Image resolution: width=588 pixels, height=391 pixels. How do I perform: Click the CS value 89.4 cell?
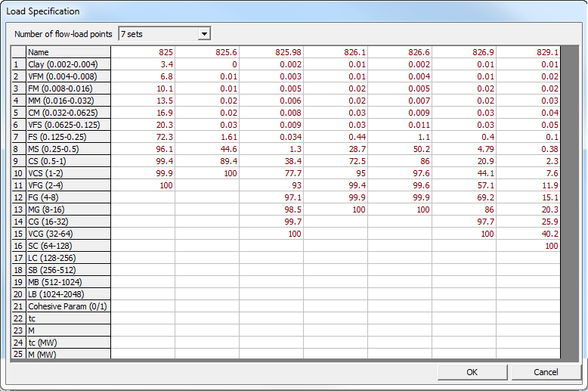207,161
